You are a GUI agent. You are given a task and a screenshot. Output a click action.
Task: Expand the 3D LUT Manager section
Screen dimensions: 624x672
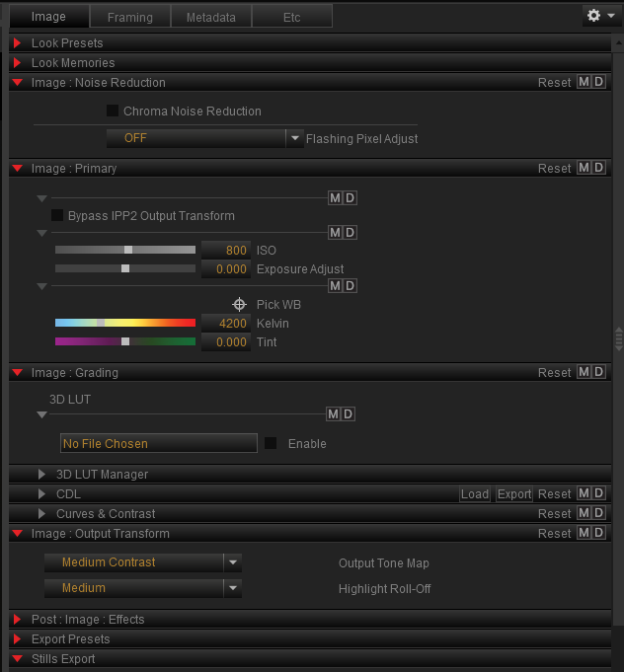(x=41, y=474)
